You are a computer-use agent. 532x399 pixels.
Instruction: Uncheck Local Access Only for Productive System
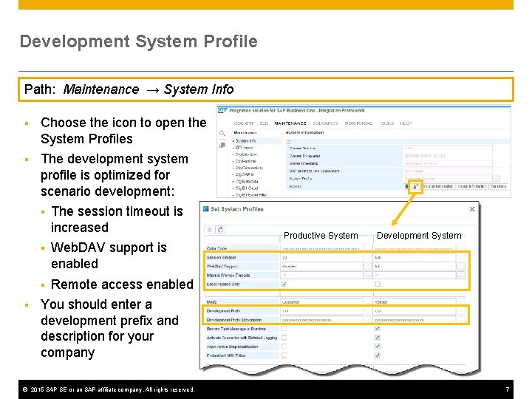point(284,284)
